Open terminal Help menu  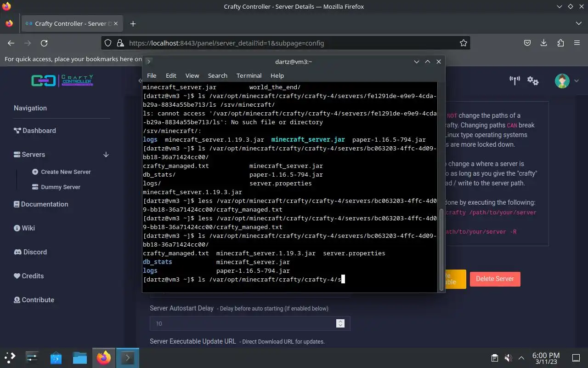point(277,75)
